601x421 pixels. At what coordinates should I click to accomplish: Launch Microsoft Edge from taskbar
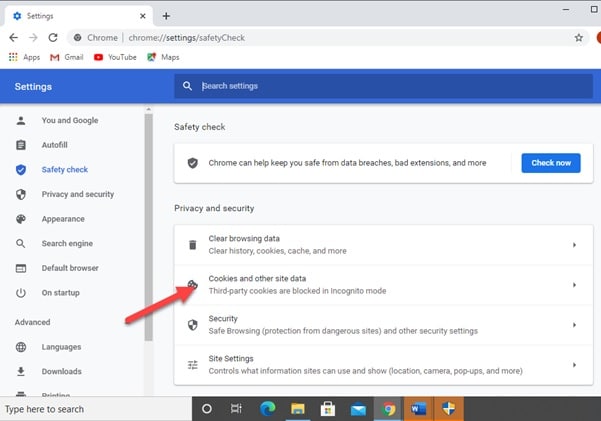coord(268,409)
